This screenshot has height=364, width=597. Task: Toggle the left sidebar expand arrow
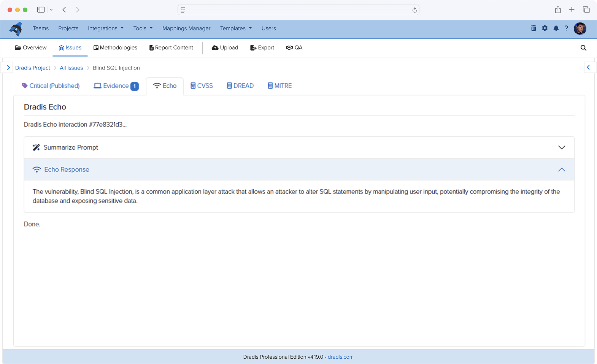[x=8, y=68]
